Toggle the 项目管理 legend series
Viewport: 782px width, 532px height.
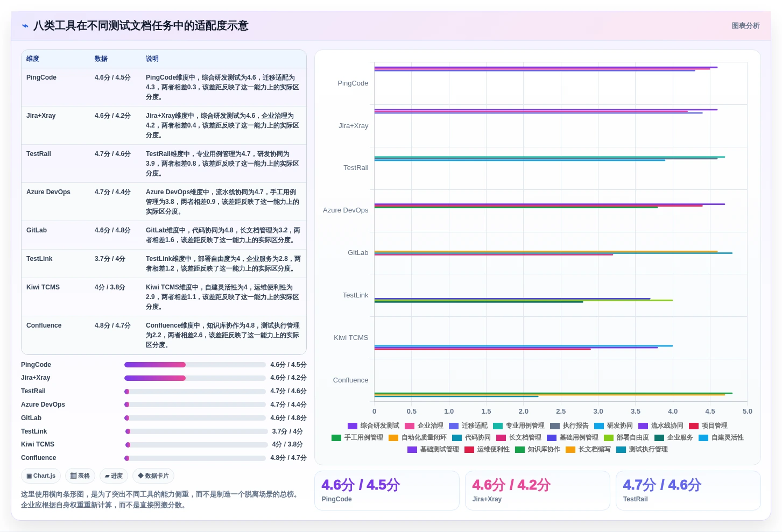coord(708,425)
